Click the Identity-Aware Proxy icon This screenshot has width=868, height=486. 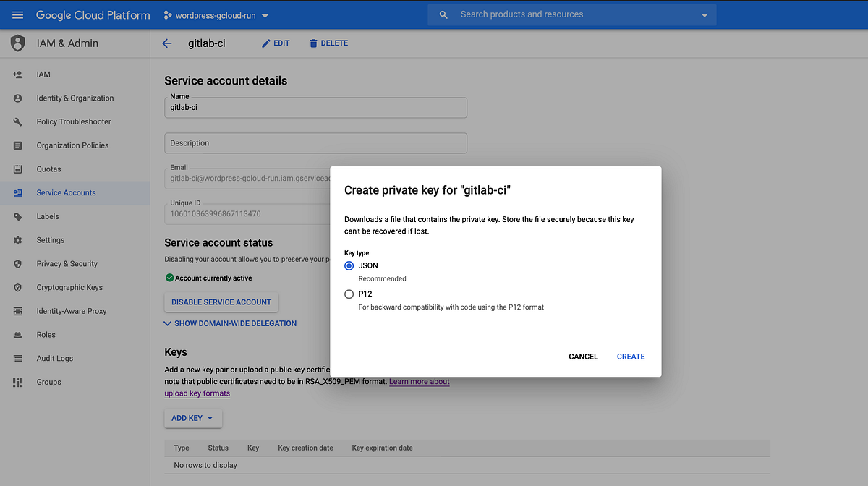tap(18, 311)
